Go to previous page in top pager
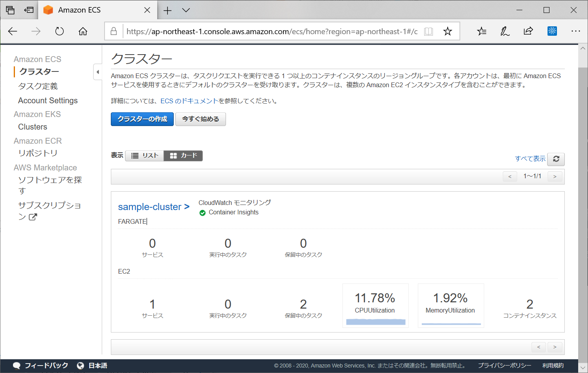The height and width of the screenshot is (373, 588). pos(510,176)
